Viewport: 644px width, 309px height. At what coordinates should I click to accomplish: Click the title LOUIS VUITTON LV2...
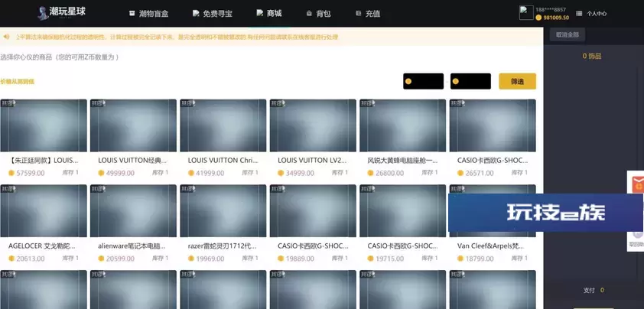click(313, 161)
